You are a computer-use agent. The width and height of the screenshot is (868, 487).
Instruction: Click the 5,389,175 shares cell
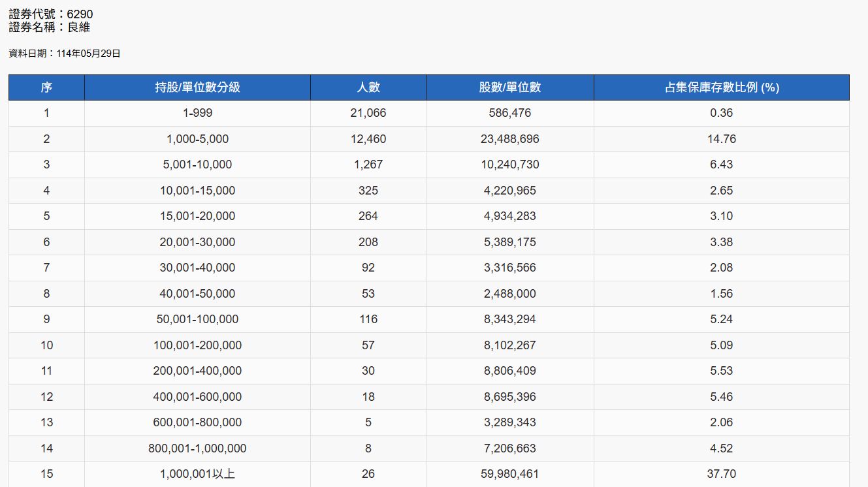pos(510,242)
